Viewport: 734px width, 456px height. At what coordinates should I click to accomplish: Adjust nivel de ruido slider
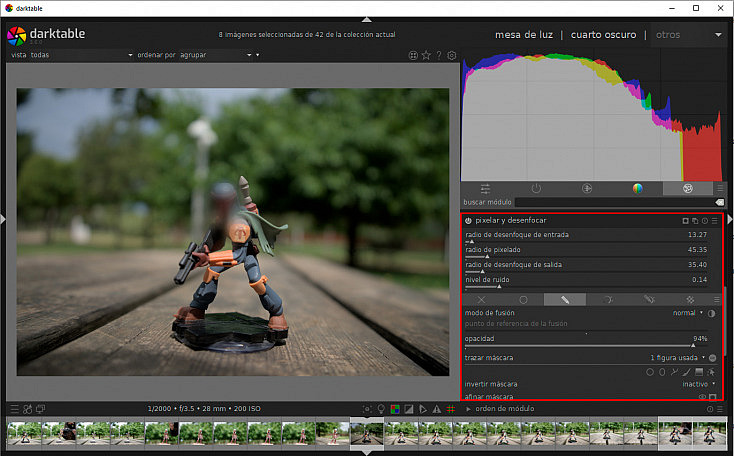point(586,281)
